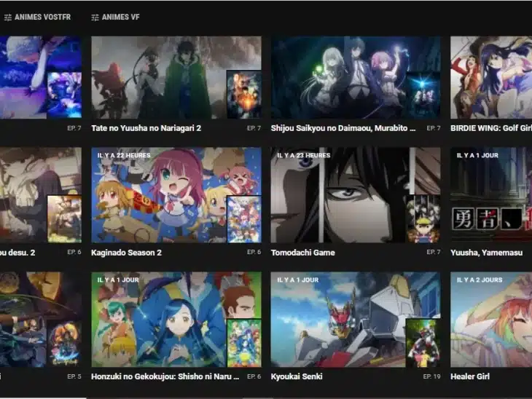Screen dimensions: 532x399
Task: Click the IL Y A 1 JOUR label on Honzuki
Action: (x=118, y=280)
